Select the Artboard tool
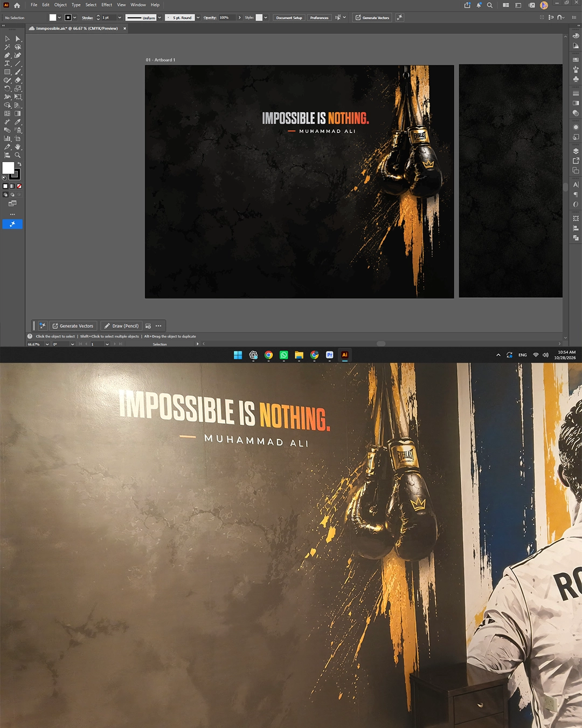The height and width of the screenshot is (728, 582). coord(18,138)
